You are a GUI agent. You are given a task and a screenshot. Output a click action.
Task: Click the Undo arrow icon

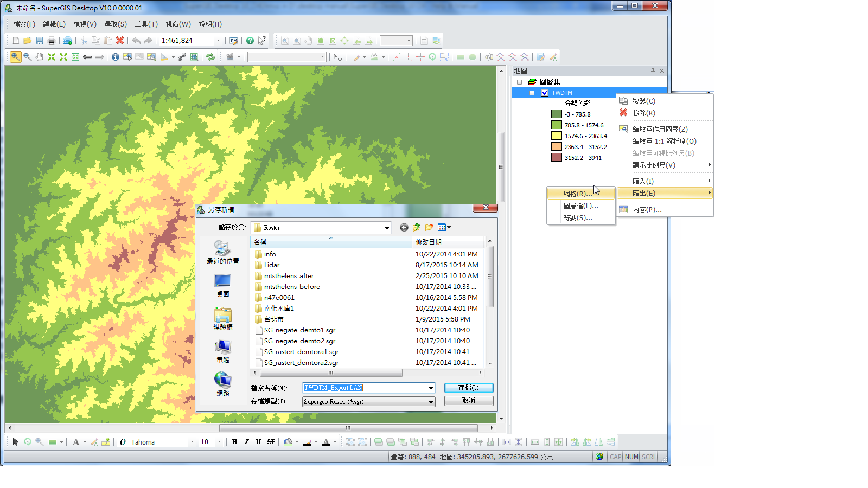pos(136,41)
